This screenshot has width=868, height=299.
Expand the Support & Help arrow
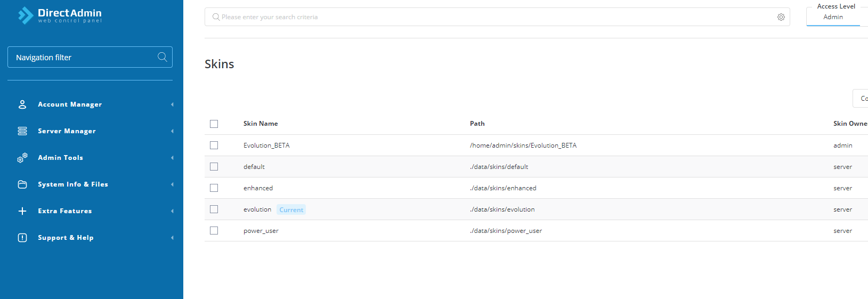(172, 238)
